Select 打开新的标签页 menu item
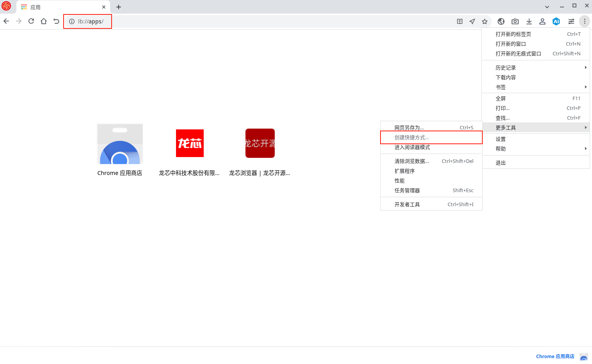This screenshot has height=364, width=592. click(x=536, y=34)
